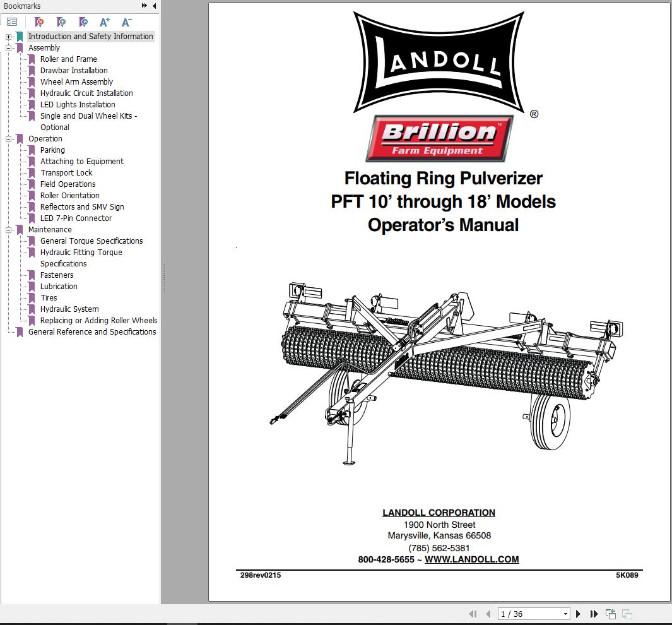Delete the selected bookmark
The height and width of the screenshot is (625, 672).
38,21
